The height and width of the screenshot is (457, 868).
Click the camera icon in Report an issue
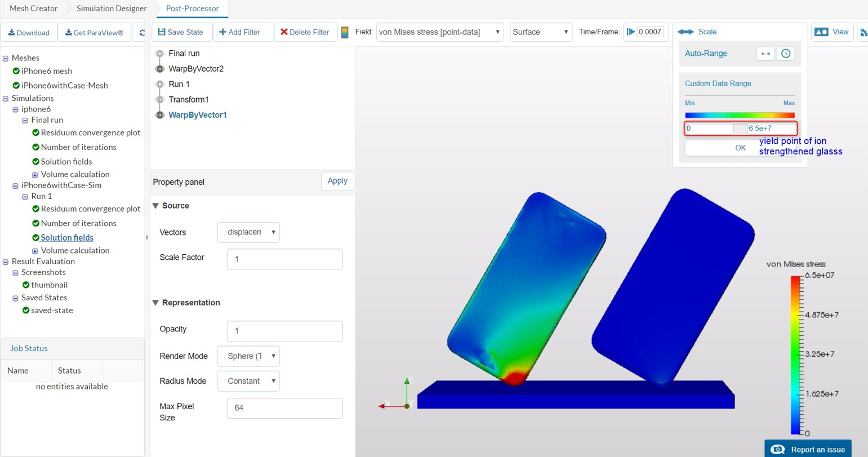[x=778, y=449]
